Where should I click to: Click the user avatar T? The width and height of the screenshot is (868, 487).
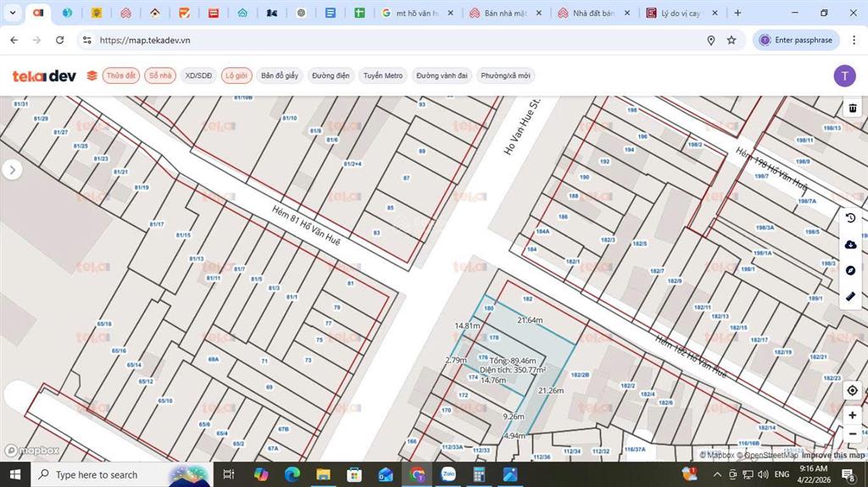pyautogui.click(x=844, y=76)
